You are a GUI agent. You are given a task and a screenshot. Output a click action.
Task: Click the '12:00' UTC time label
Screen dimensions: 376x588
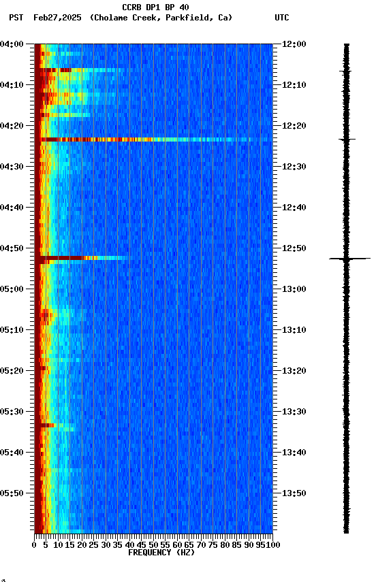[294, 44]
